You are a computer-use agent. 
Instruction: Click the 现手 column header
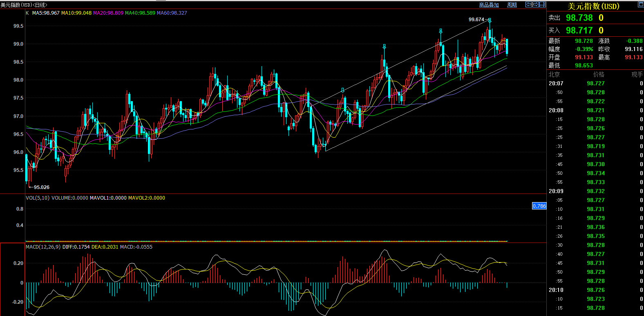coord(637,74)
